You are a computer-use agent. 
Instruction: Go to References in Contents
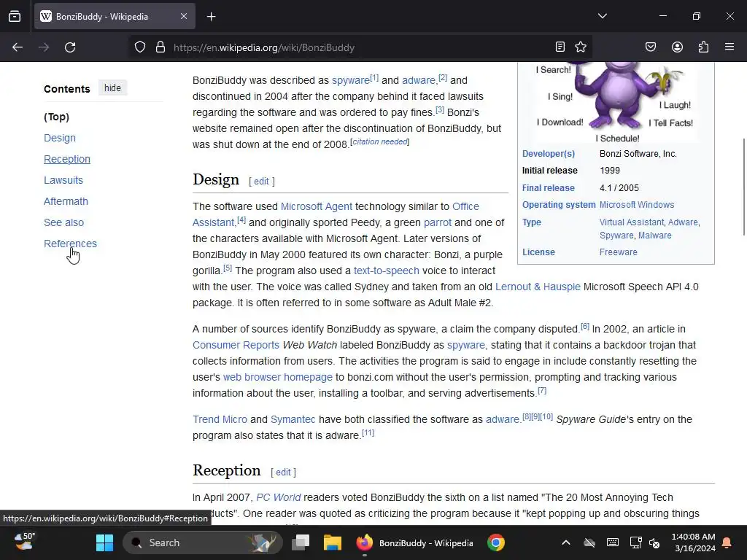click(71, 244)
